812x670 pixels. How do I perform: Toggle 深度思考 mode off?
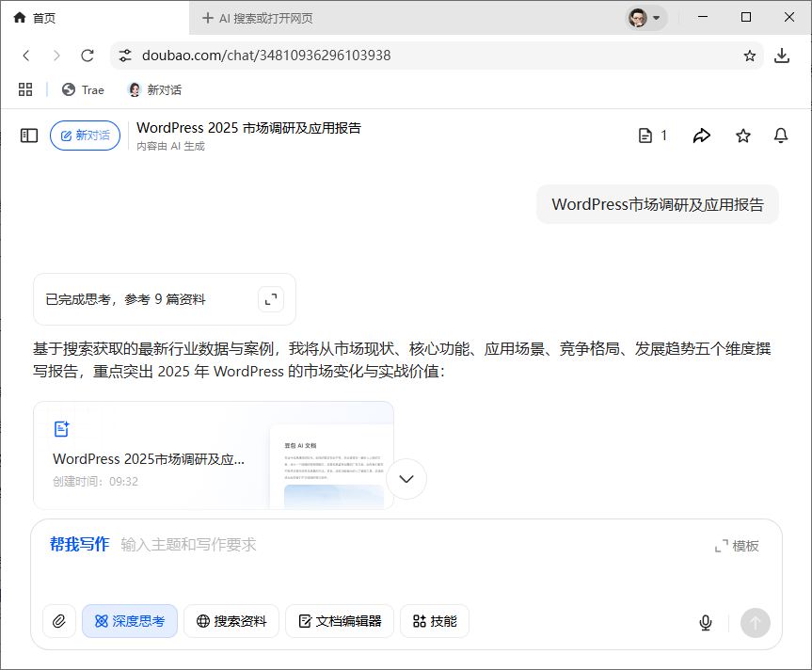(x=129, y=621)
